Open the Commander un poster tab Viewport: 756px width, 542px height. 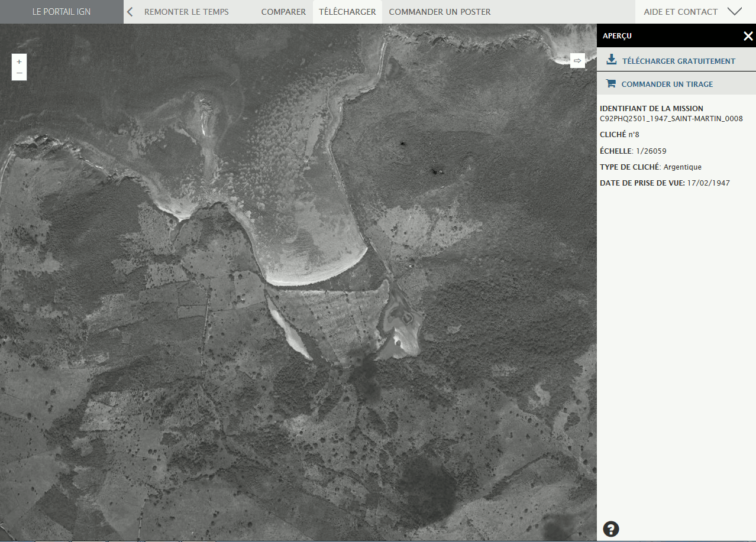(x=440, y=12)
